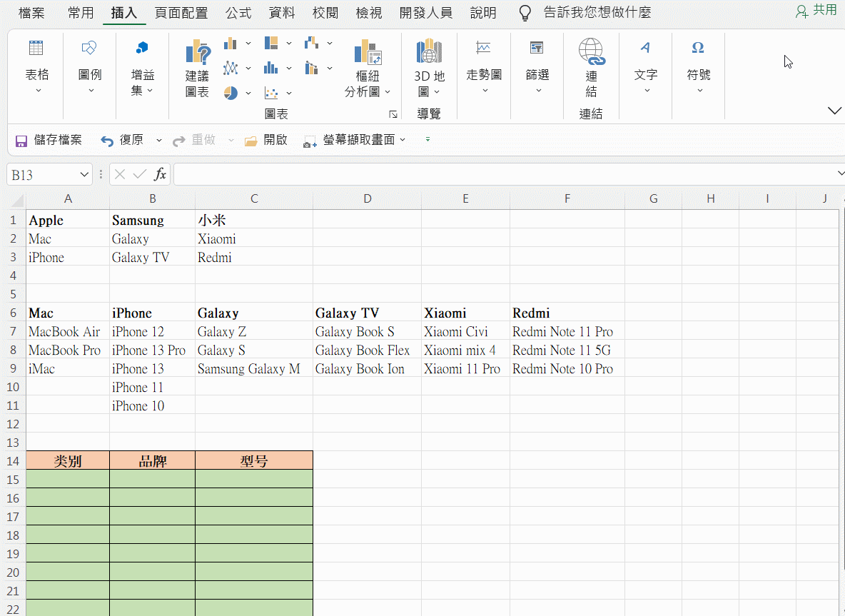Click the Save File (儲存檔案) button
845x616 pixels.
click(x=49, y=140)
